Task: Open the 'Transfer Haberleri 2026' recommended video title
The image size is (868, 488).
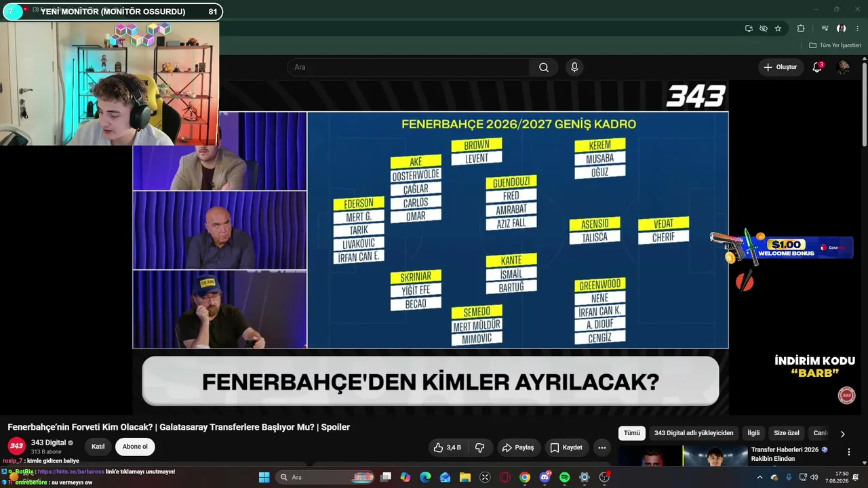Action: click(789, 454)
